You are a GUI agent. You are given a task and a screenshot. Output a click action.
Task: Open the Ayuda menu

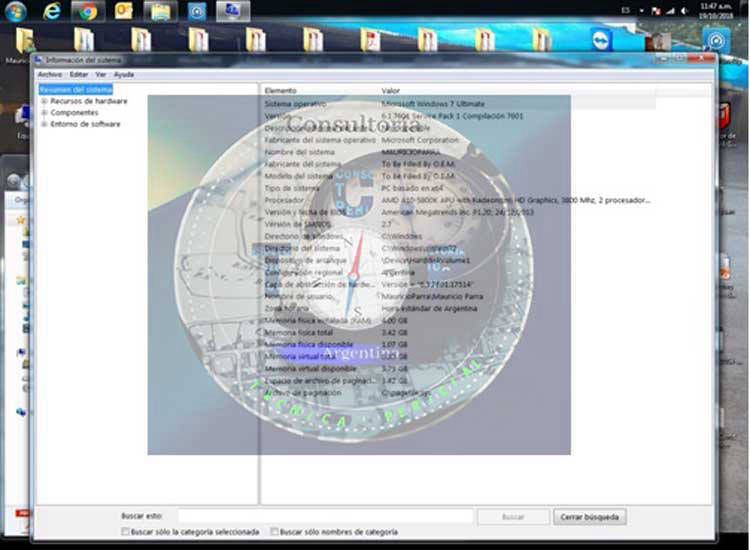(124, 75)
